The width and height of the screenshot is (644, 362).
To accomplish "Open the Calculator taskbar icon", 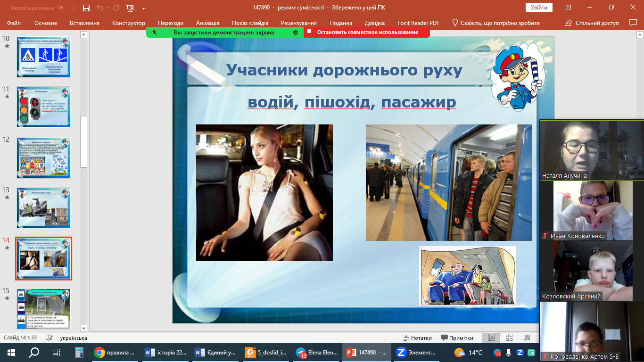I will tap(79, 352).
